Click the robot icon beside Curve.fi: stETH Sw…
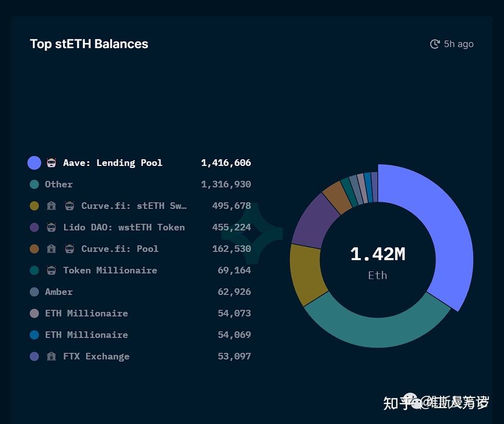 (x=70, y=206)
